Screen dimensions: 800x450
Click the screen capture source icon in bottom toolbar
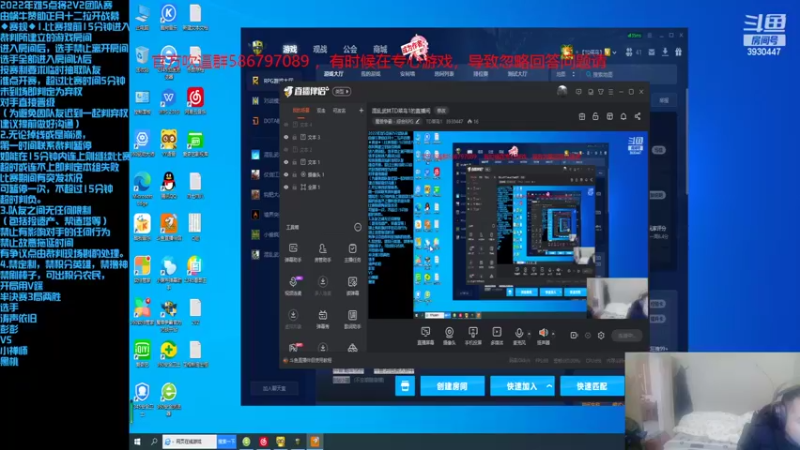pos(425,332)
